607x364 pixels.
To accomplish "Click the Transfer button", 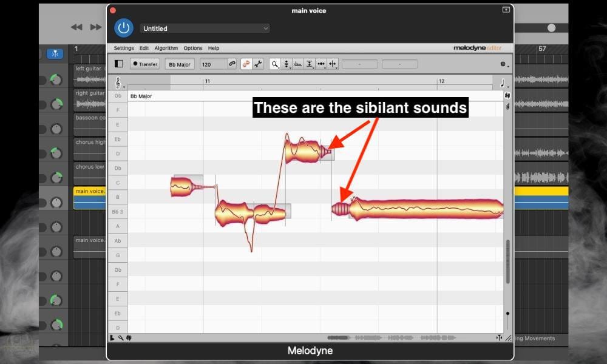I will coord(145,64).
